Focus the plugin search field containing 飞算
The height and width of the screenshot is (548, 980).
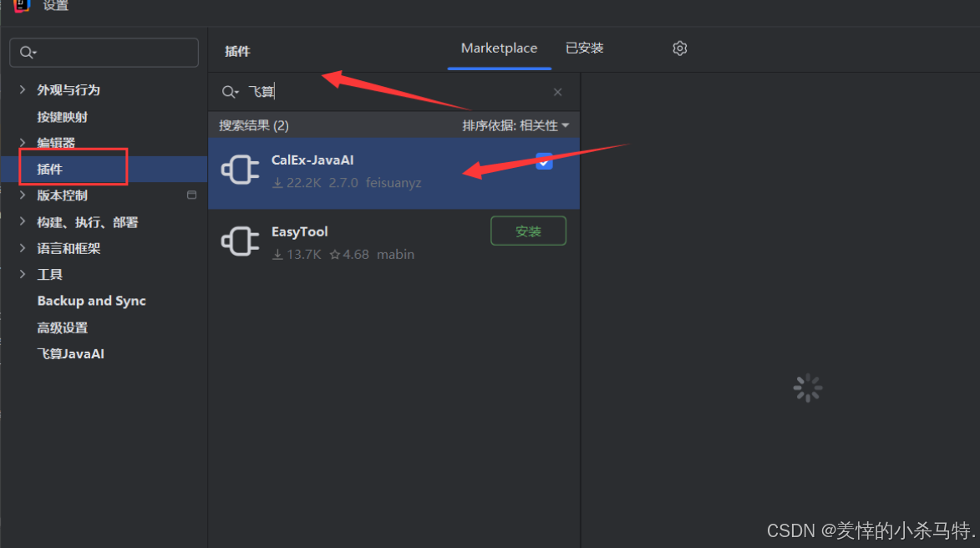coord(394,92)
